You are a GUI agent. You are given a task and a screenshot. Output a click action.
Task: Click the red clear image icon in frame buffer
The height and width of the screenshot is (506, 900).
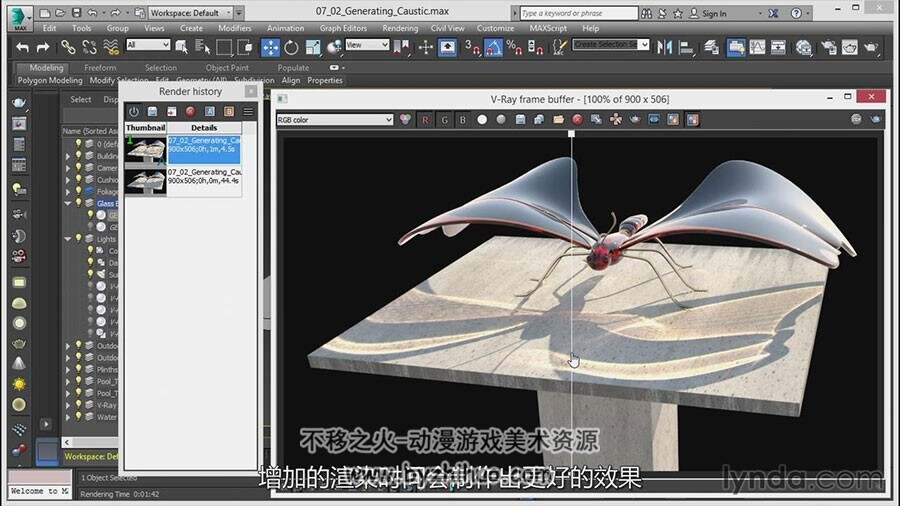(x=577, y=119)
